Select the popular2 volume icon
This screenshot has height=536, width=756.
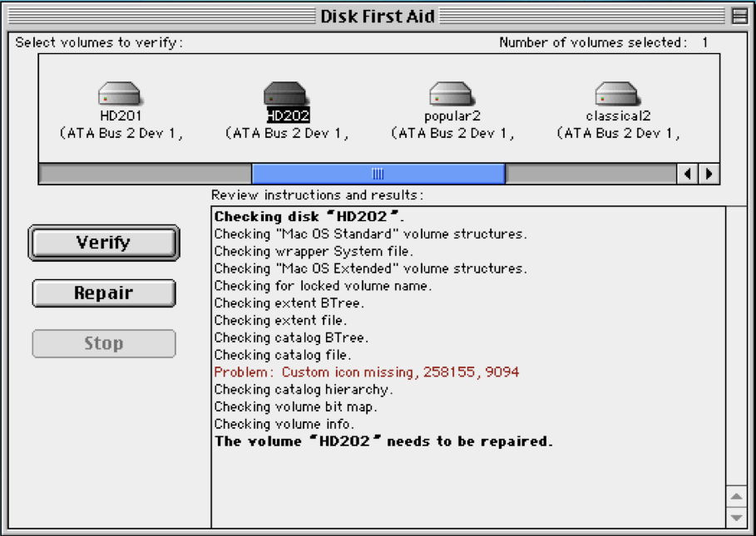click(452, 94)
